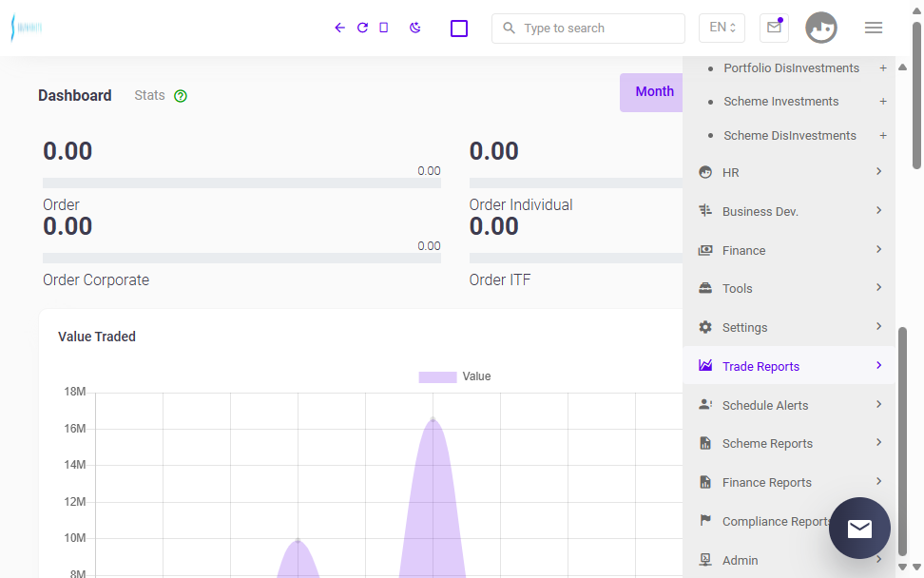Toggle the hamburger menu icon
The width and height of the screenshot is (924, 578).
click(x=874, y=28)
